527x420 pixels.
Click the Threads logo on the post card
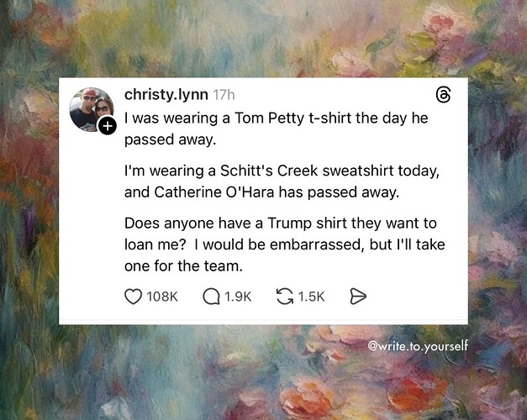point(443,94)
